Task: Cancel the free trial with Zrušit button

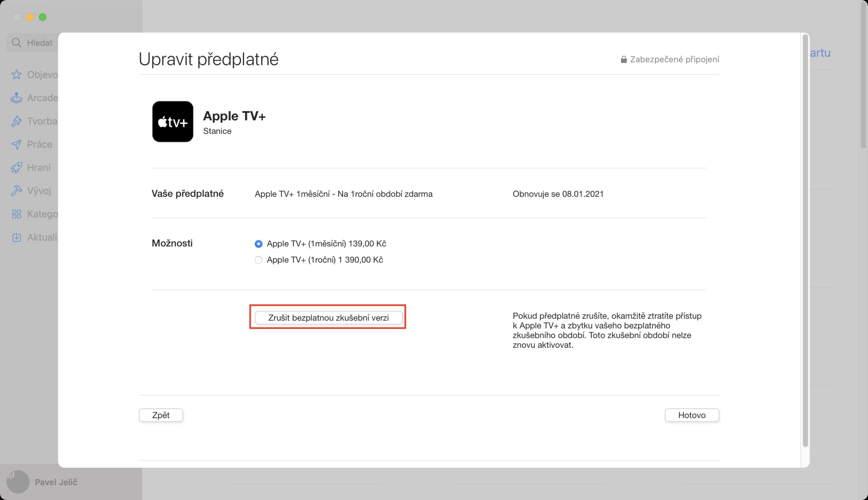Action: point(329,318)
